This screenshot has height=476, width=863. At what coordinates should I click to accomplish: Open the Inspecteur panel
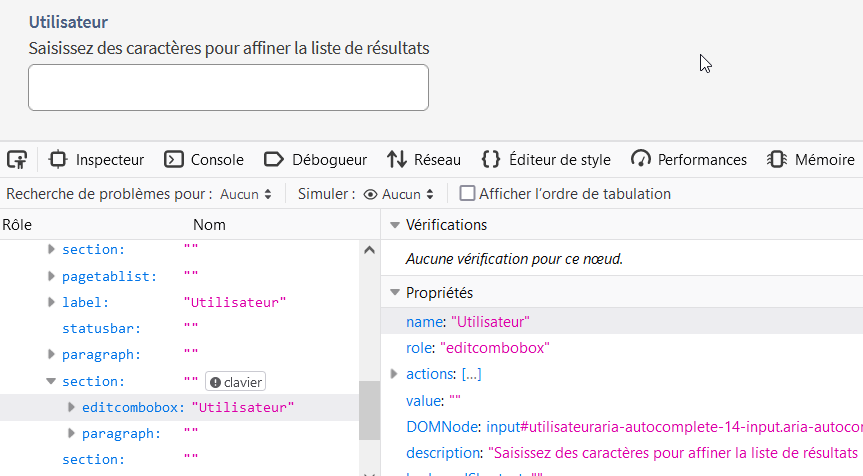click(97, 159)
